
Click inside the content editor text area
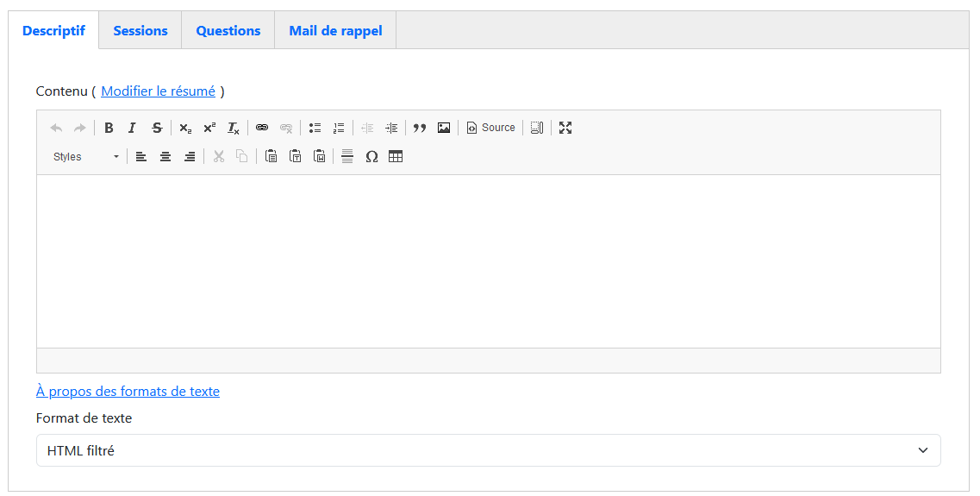tap(488, 261)
